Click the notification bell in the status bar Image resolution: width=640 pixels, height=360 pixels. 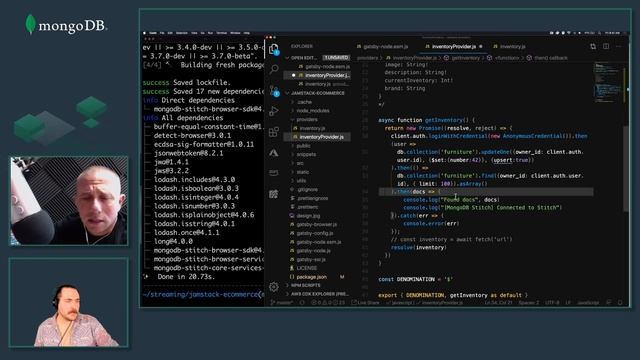coord(620,302)
